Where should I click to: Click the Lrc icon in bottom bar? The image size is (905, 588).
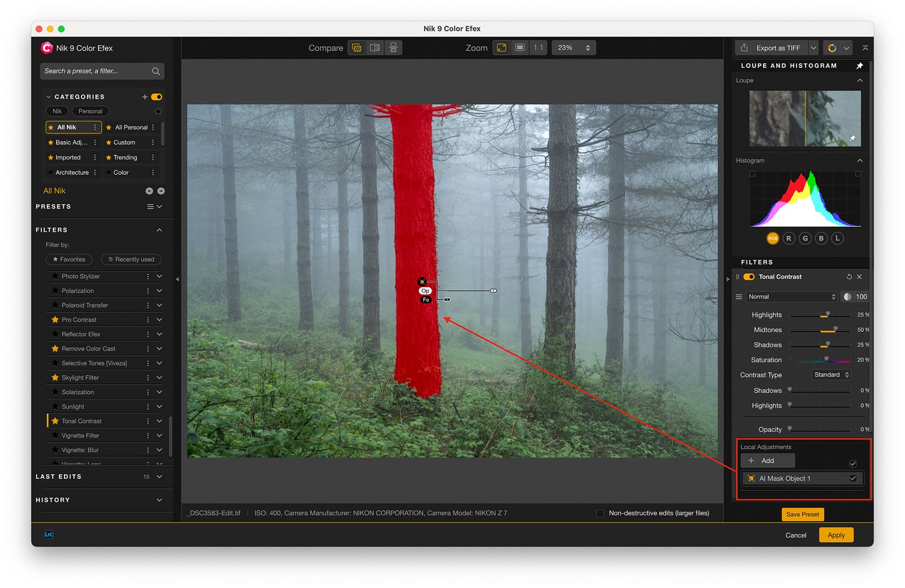pos(49,534)
